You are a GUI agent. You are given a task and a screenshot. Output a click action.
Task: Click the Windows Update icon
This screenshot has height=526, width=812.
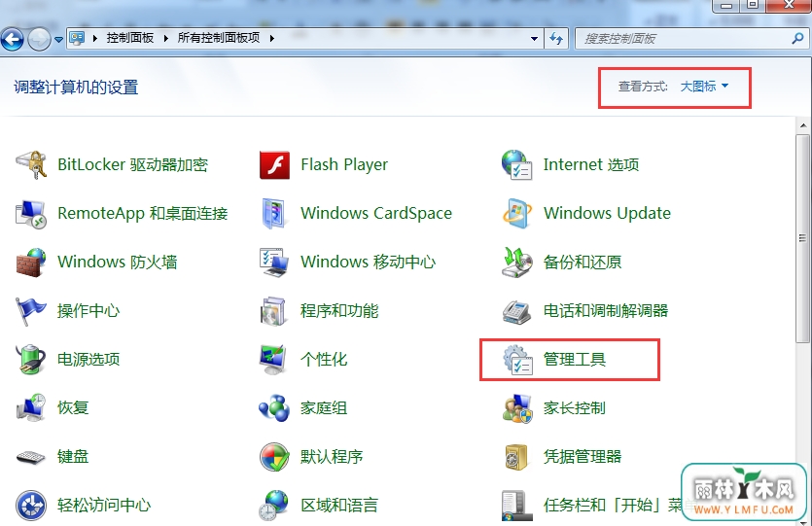pos(516,213)
